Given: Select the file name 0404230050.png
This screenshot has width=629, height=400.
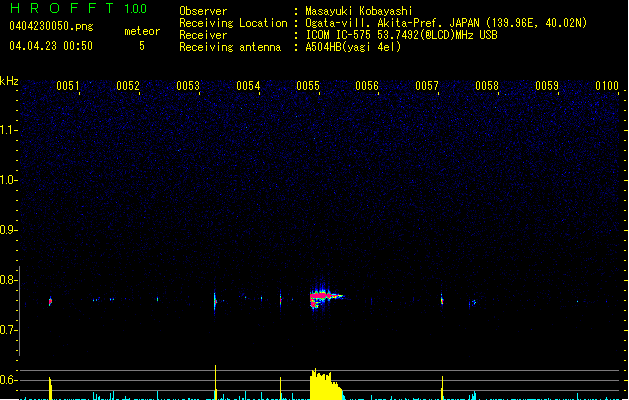Looking at the screenshot, I should tap(51, 26).
